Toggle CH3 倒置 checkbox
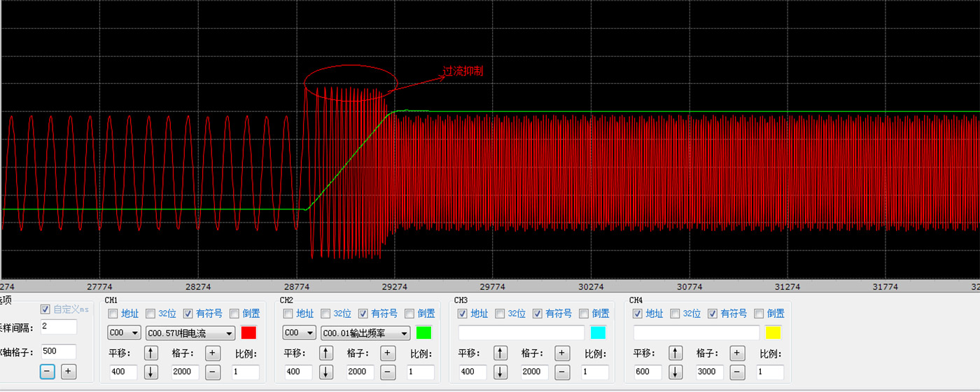The width and height of the screenshot is (980, 392). coord(584,314)
